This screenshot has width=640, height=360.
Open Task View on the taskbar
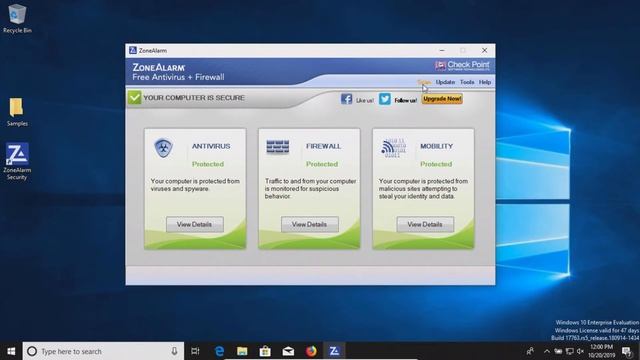point(195,351)
